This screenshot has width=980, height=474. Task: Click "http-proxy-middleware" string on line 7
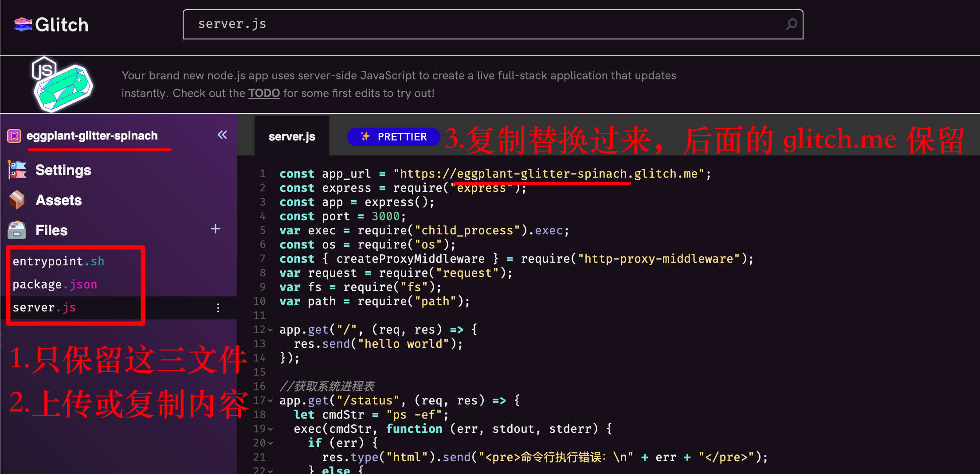tap(659, 259)
